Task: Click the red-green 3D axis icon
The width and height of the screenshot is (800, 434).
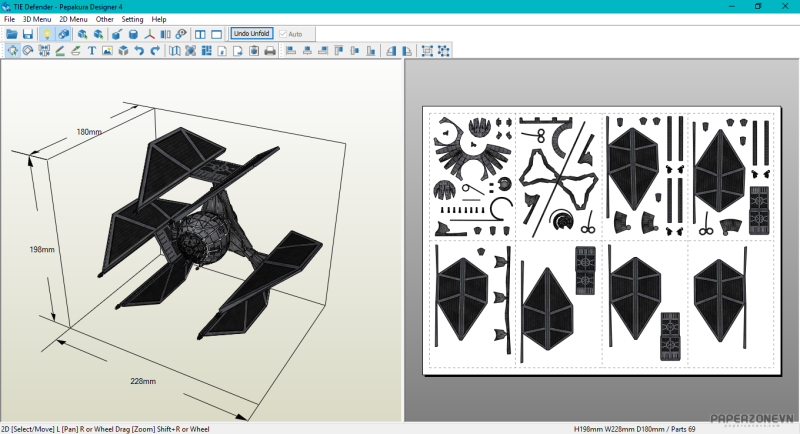Action: 150,34
